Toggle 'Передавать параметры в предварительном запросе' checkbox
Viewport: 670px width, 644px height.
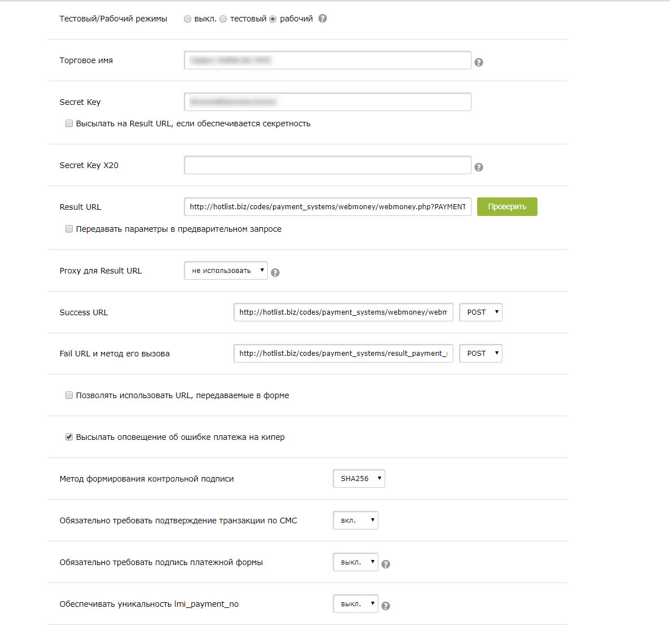pos(69,229)
